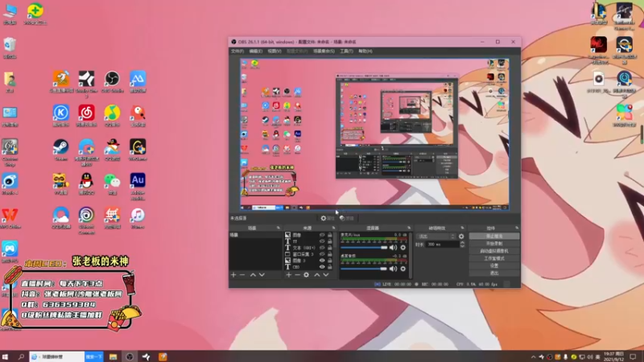Open the 帮助(H) menu
644x362 pixels.
point(365,51)
